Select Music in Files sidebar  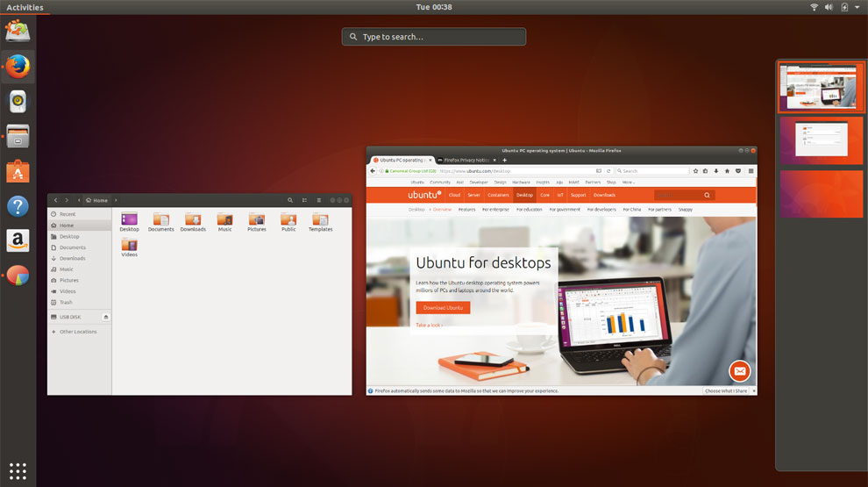point(79,269)
